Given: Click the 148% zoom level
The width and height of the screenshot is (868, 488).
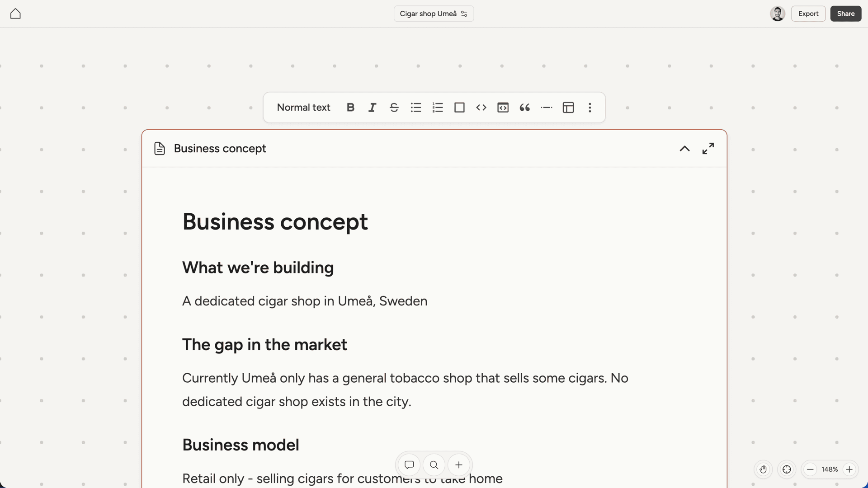Looking at the screenshot, I should [x=830, y=469].
